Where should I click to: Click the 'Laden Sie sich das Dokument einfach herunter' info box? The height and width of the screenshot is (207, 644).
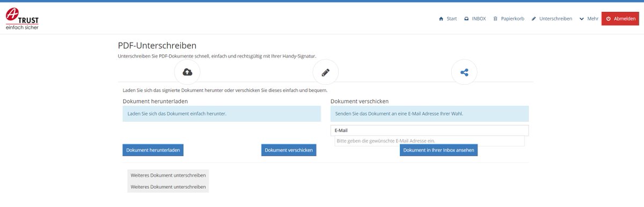pos(222,114)
